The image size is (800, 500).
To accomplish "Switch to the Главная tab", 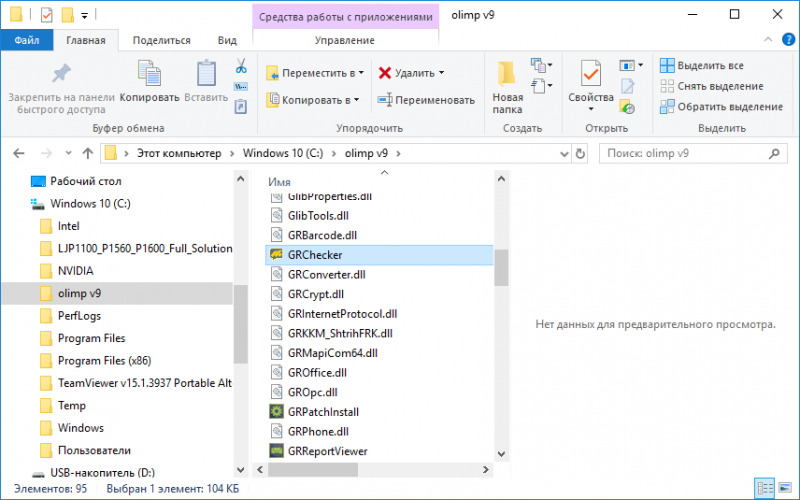I will click(x=86, y=40).
